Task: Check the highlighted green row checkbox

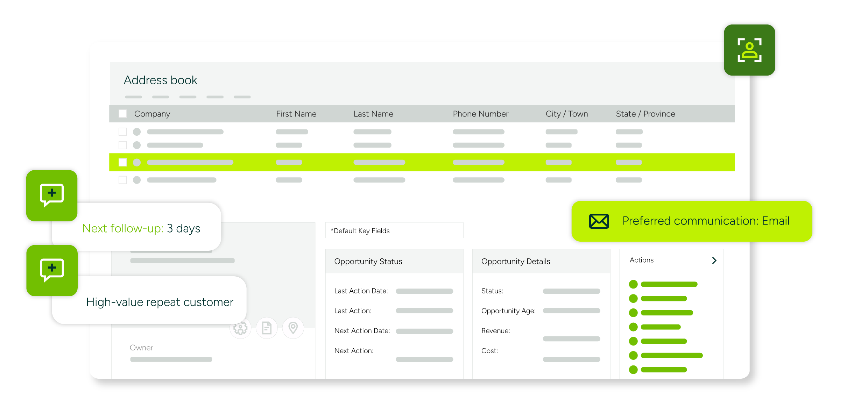Action: click(x=123, y=162)
